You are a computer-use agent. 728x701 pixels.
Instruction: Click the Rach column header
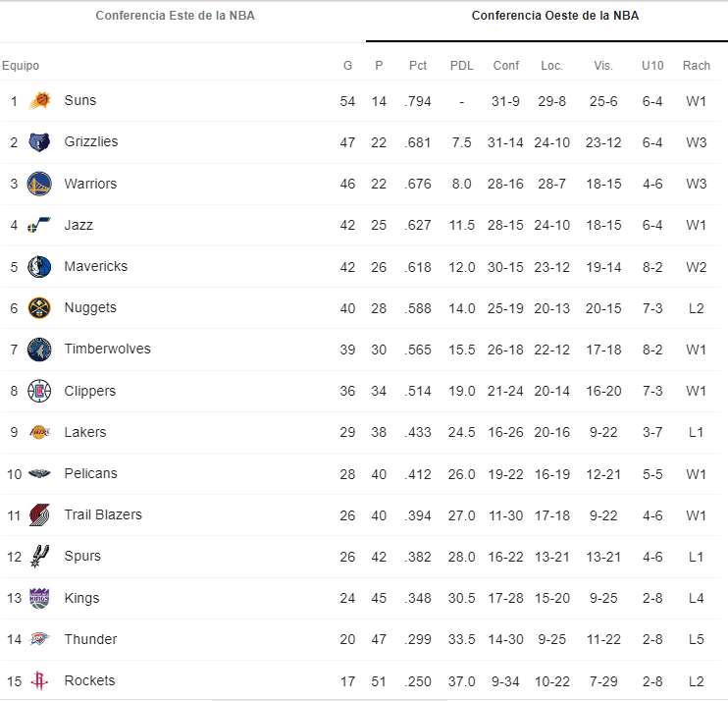697,66
